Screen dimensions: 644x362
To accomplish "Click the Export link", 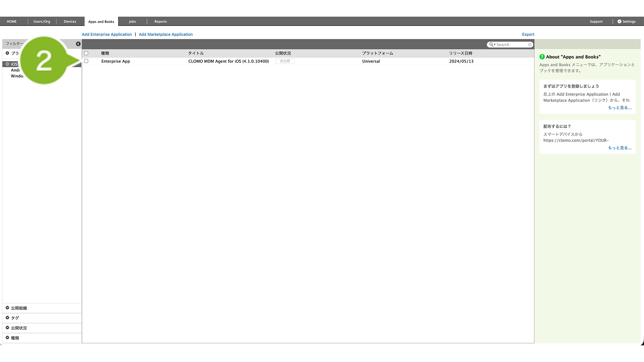I will tap(528, 34).
